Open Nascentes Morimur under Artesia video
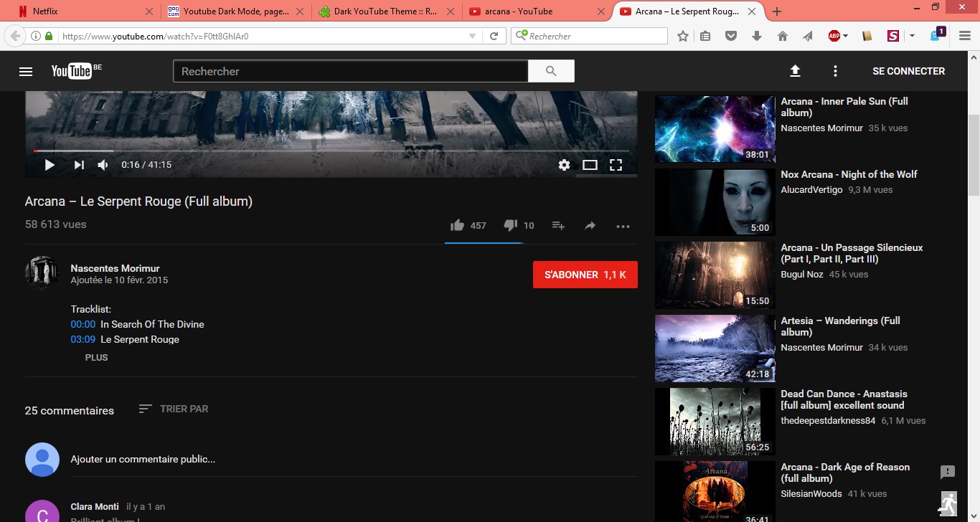980x522 pixels. click(x=822, y=348)
